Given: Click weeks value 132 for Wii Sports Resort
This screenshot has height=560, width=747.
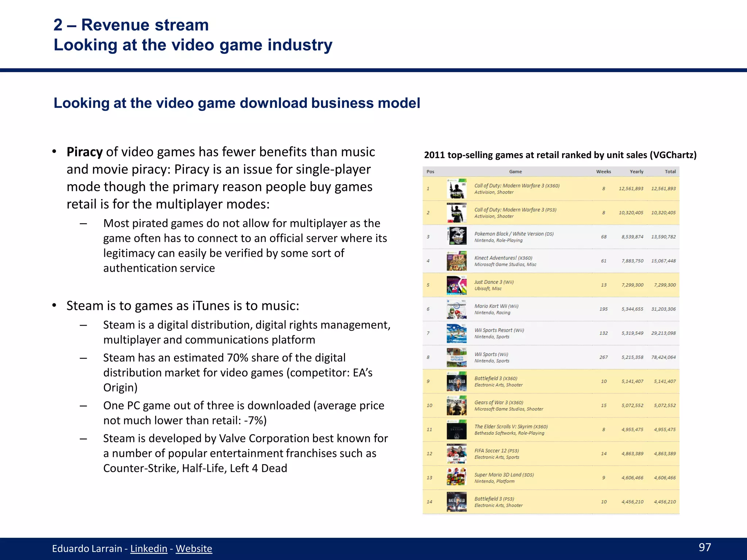Looking at the screenshot, I should (604, 333).
